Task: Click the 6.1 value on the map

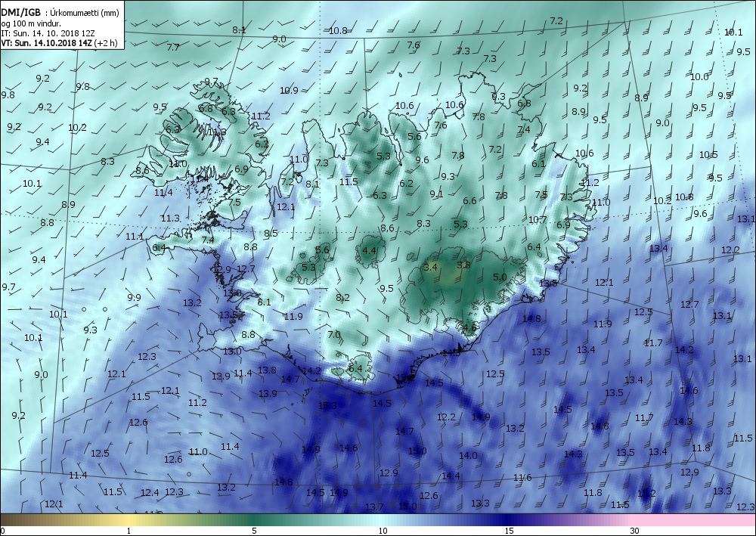Action: tap(538, 163)
